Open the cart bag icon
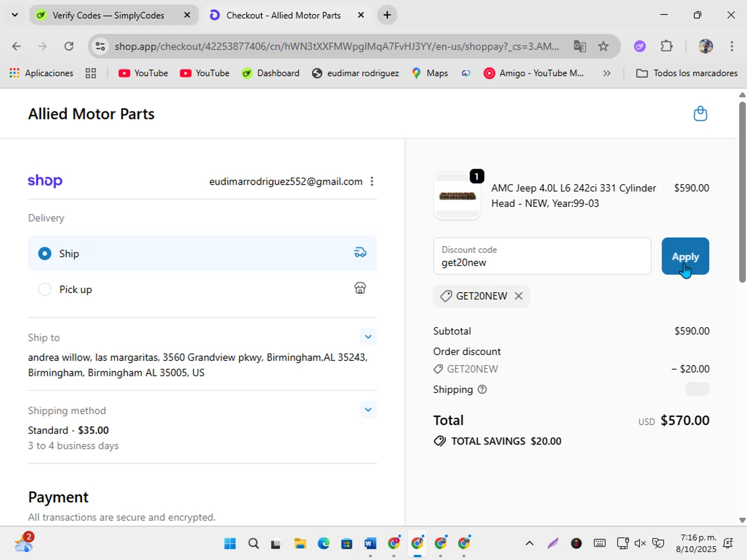This screenshot has height=560, width=747. click(x=700, y=113)
